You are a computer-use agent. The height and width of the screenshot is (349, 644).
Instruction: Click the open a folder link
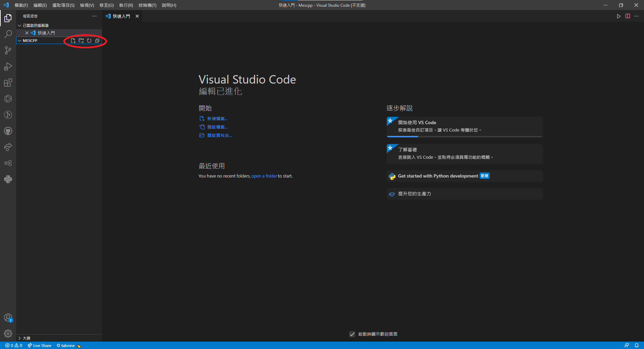coord(264,176)
